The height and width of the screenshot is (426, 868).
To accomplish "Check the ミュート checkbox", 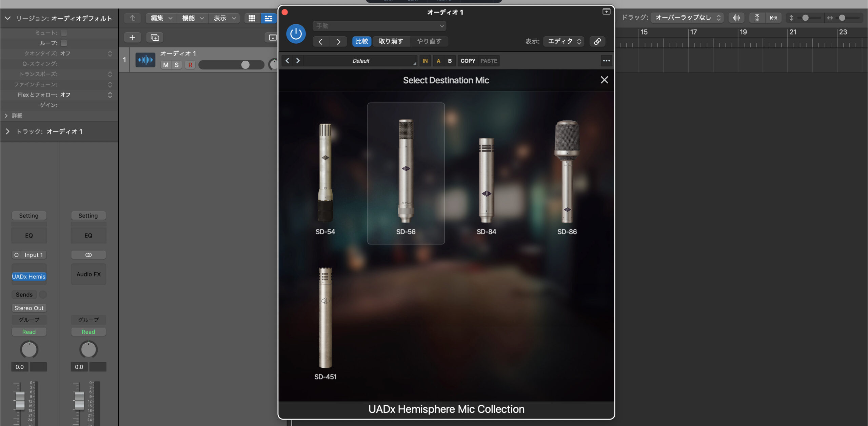I will 63,33.
